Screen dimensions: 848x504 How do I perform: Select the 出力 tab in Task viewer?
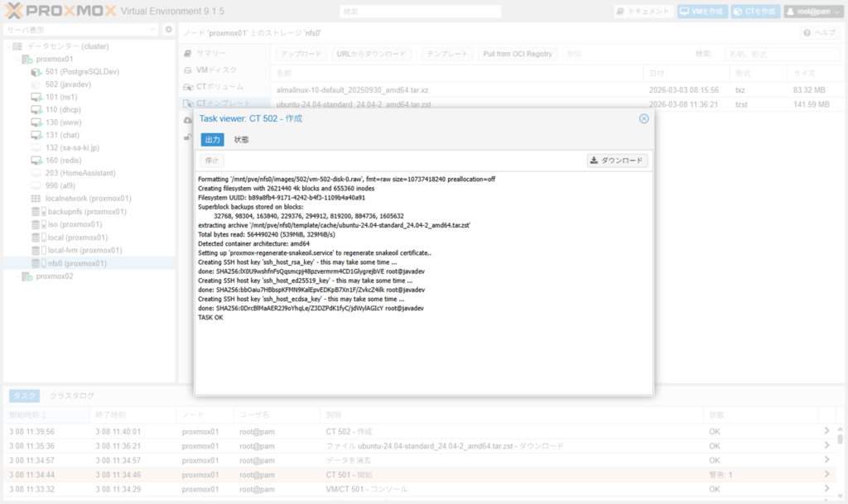click(213, 140)
